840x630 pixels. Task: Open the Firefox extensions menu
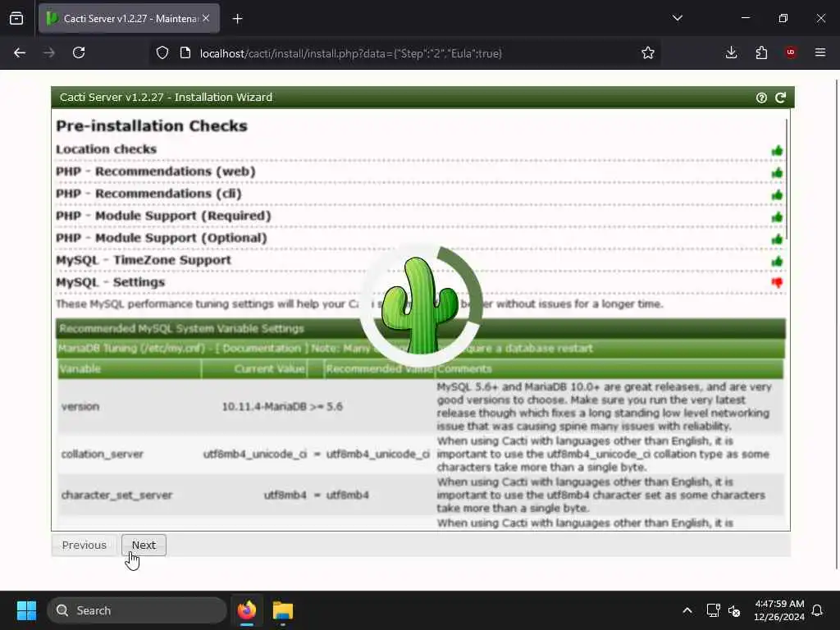[x=761, y=52]
